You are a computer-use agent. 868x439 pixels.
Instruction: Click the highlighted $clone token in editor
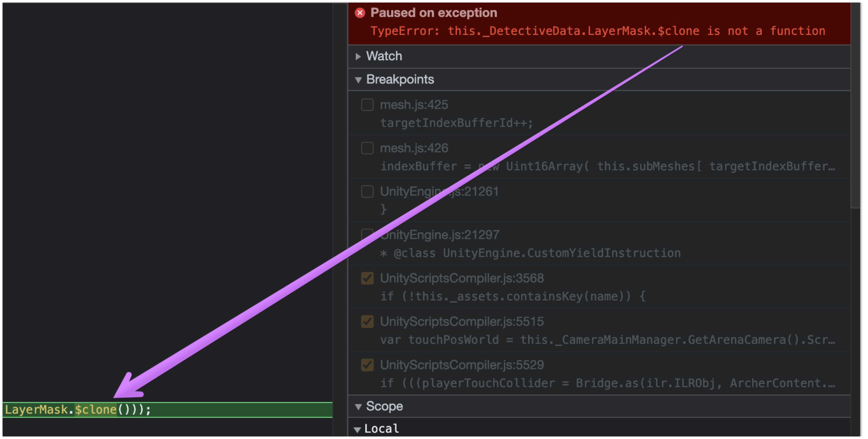(96, 410)
